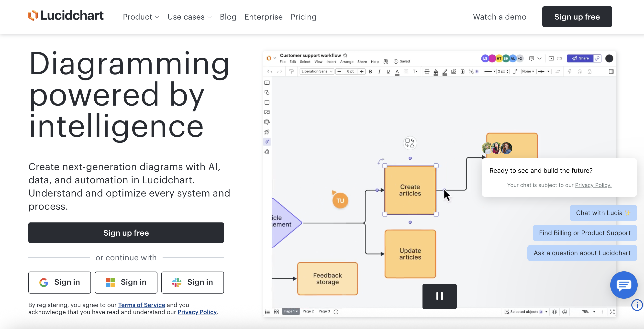Open the Terms of Service link
The height and width of the screenshot is (329, 644).
[x=142, y=305]
